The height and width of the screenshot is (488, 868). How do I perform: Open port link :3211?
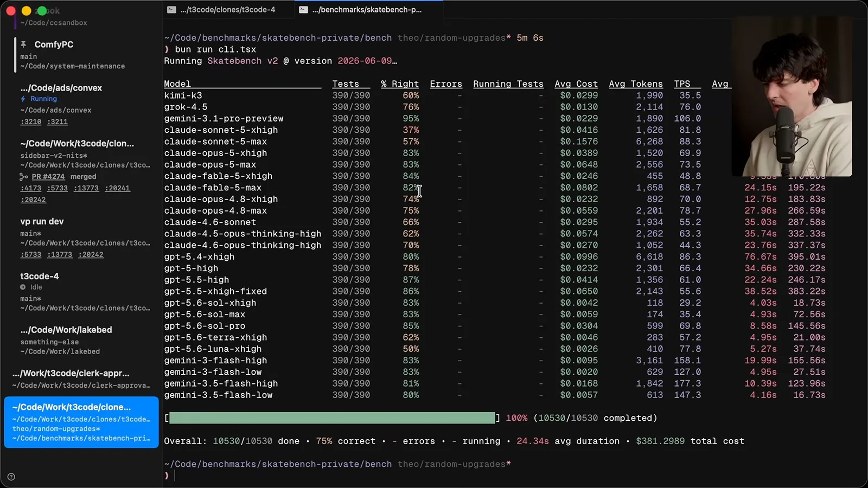(x=57, y=122)
